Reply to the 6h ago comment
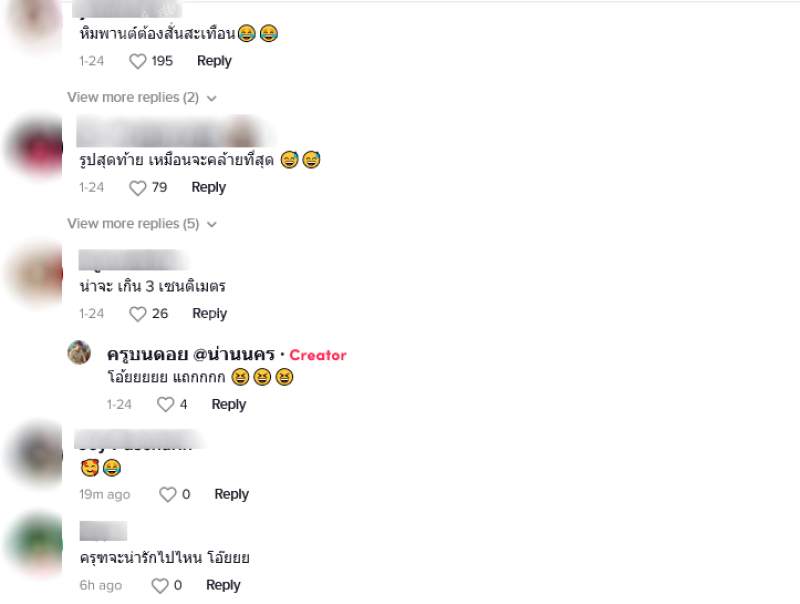Image resolution: width=800 pixels, height=604 pixels. coord(223,585)
